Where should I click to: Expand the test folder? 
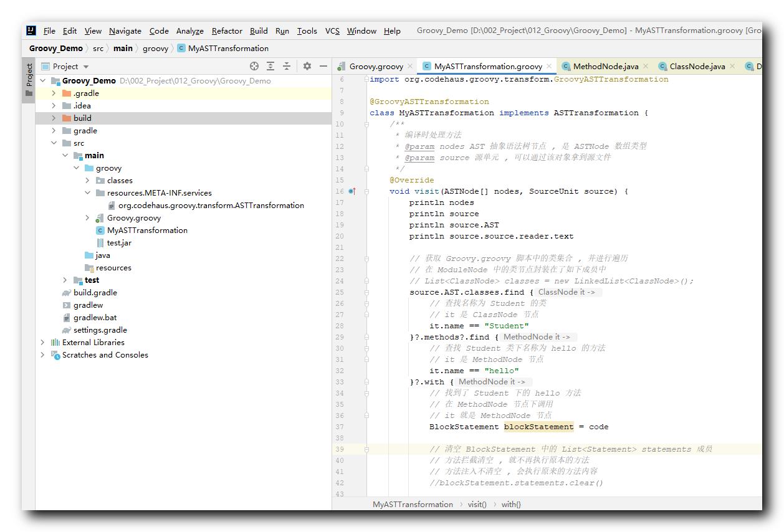tap(65, 280)
